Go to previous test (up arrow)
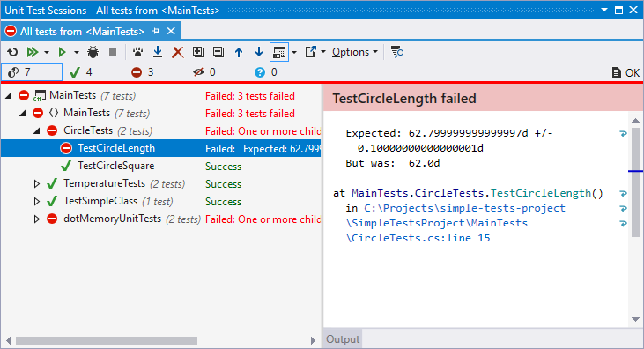The height and width of the screenshot is (349, 644). (239, 52)
